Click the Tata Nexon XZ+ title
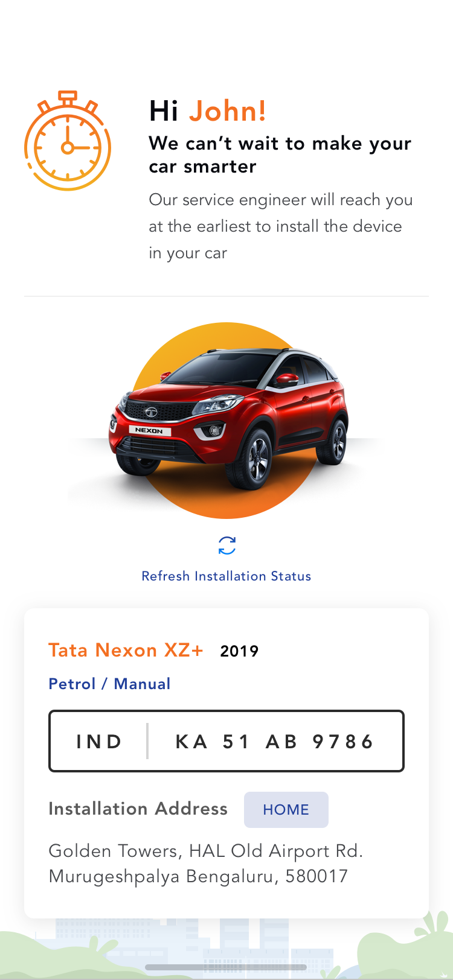The image size is (453, 980). (x=126, y=650)
